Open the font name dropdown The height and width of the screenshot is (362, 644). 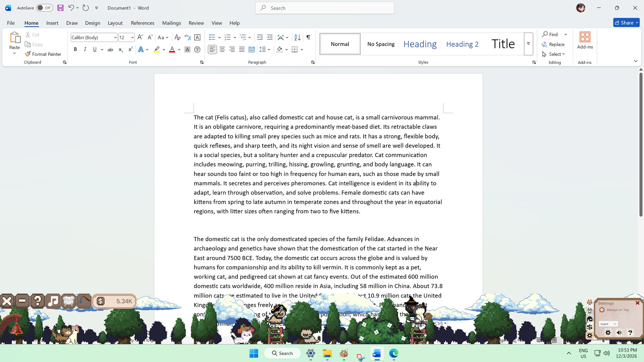(115, 38)
